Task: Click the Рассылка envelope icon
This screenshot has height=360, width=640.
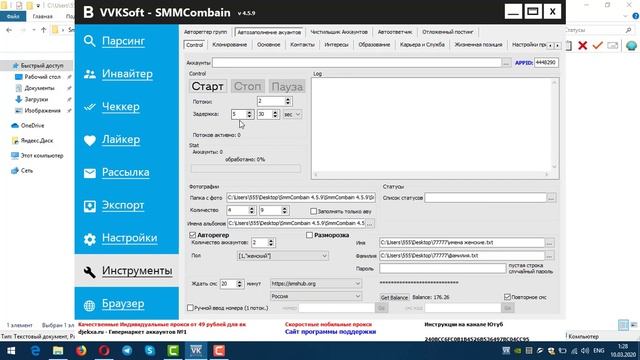Action: click(x=89, y=173)
